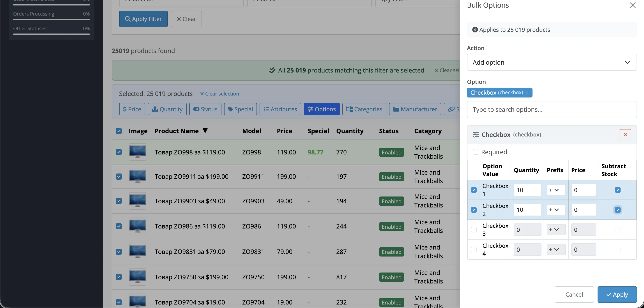Image resolution: width=644 pixels, height=308 pixels.
Task: Click the Price field for Checkbox 2
Action: point(584,210)
